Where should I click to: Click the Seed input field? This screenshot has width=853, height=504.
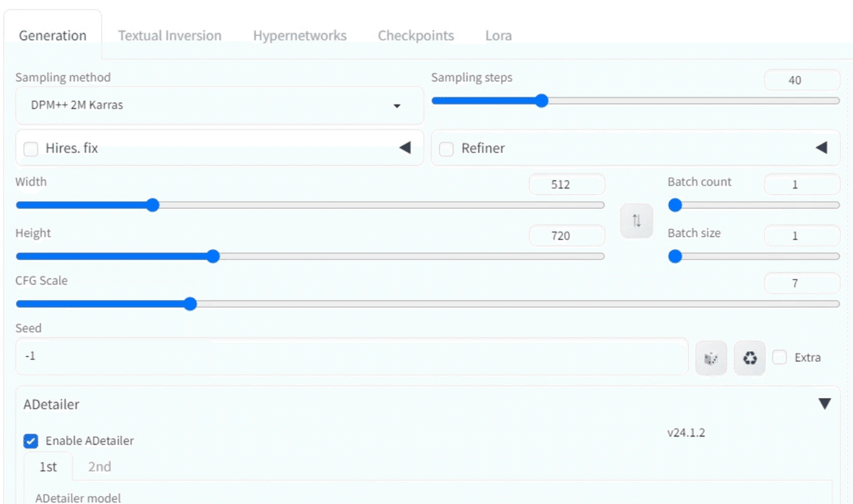pyautogui.click(x=352, y=356)
